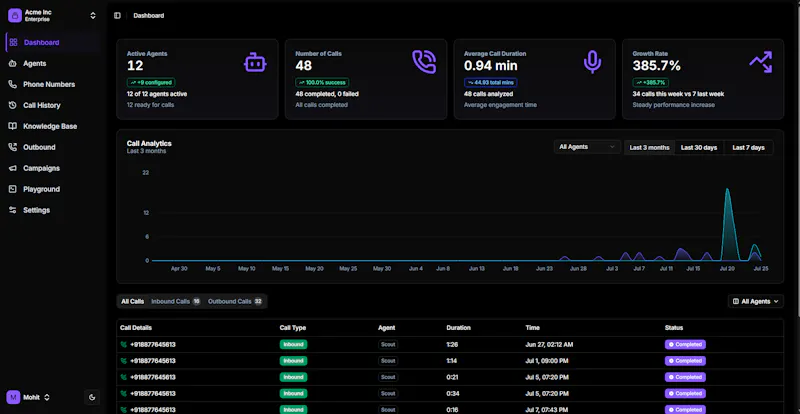800x414 pixels.
Task: Click the phone icon in Number of Calls card
Action: [424, 62]
